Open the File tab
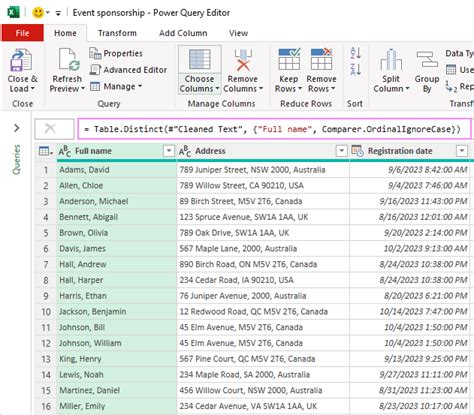This screenshot has width=474, height=415. [x=22, y=33]
